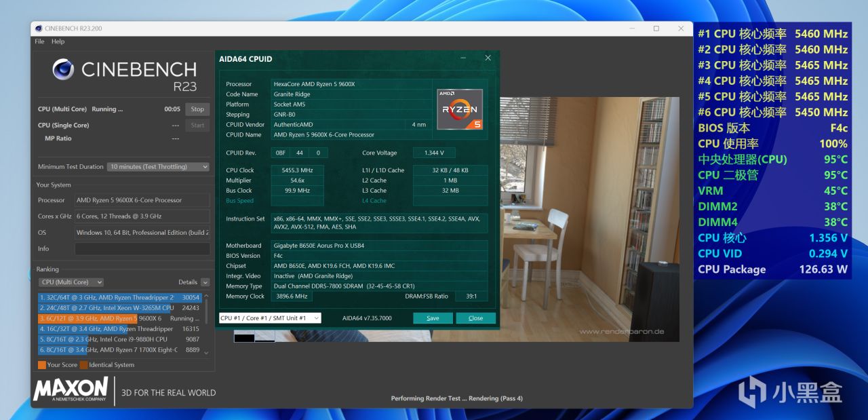The image size is (868, 420).
Task: Select the Intel Xeon W-3265M ranking row
Action: click(120, 307)
